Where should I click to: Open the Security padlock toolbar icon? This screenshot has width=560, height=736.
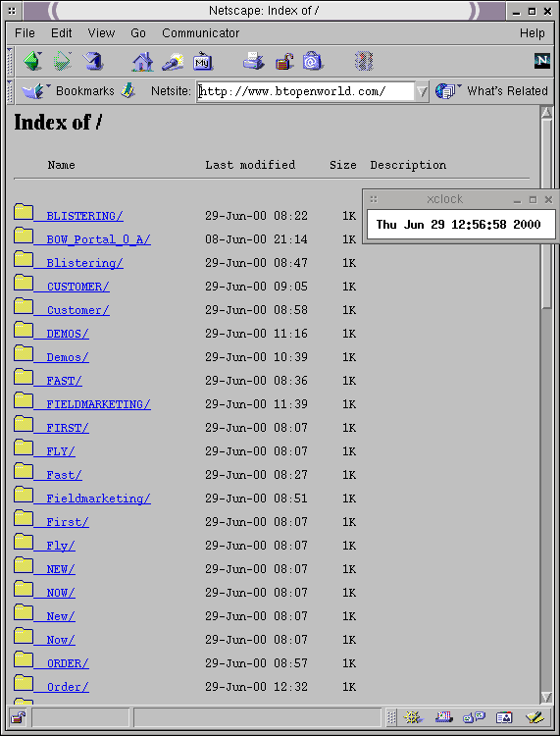(283, 62)
